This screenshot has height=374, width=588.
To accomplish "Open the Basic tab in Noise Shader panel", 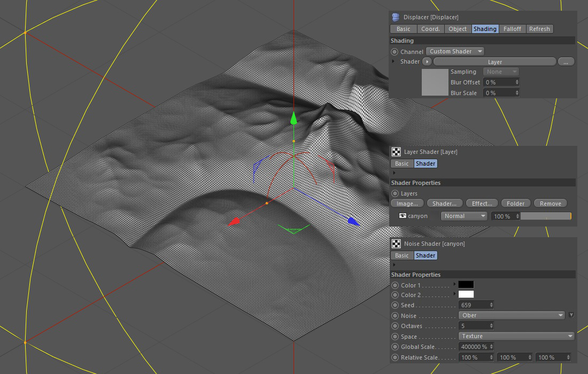I will point(402,255).
